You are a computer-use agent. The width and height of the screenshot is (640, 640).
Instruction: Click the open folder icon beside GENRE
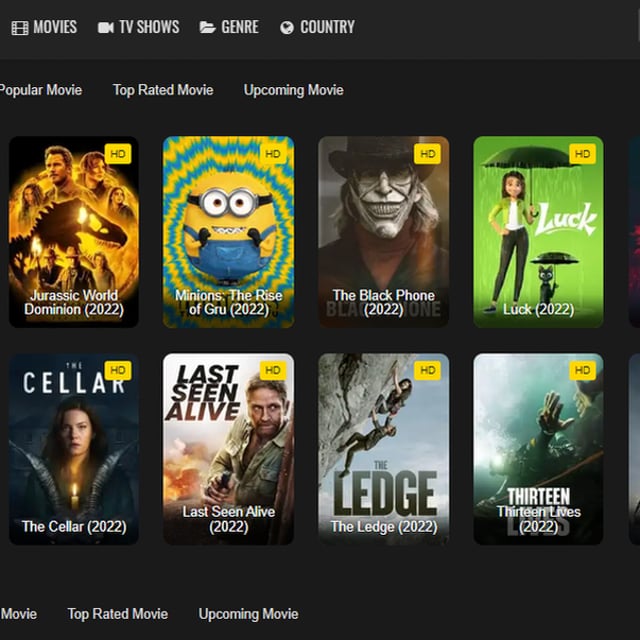tap(207, 27)
